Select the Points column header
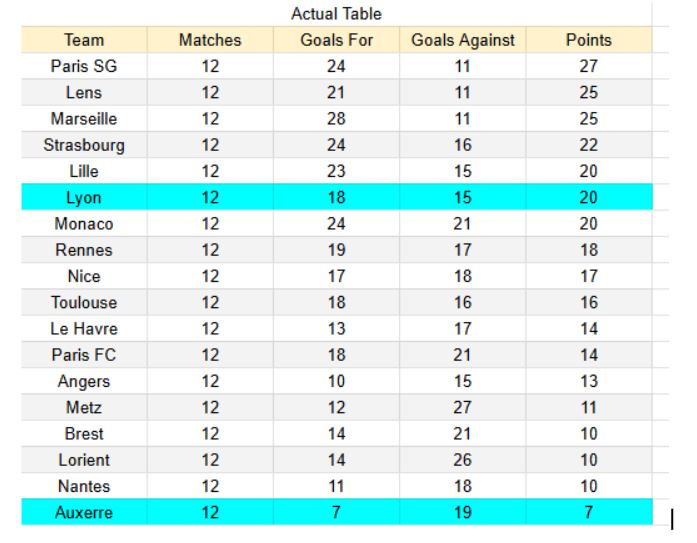This screenshot has width=697, height=543. (x=588, y=41)
